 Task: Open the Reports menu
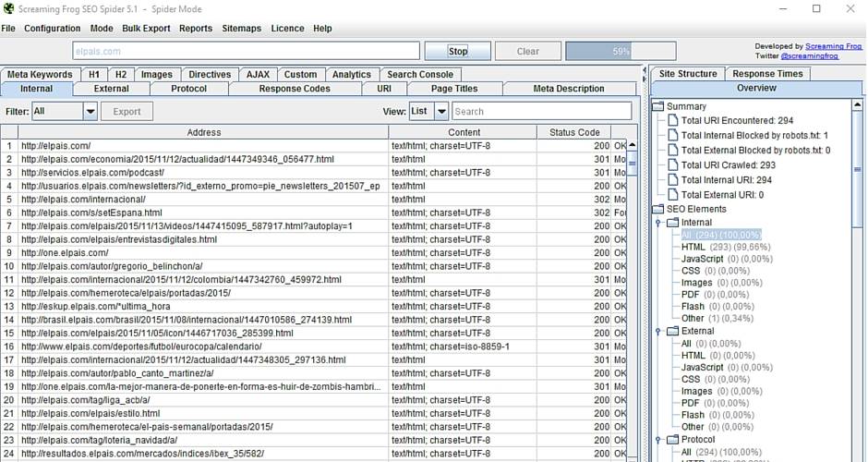[196, 29]
